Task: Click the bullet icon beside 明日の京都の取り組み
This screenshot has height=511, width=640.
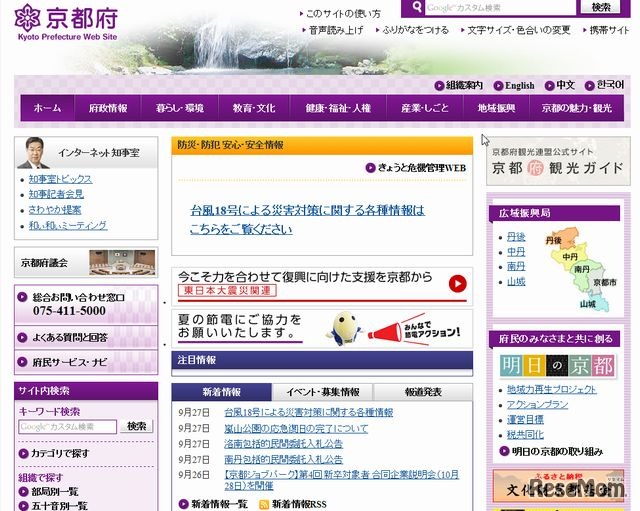Action: pos(504,451)
